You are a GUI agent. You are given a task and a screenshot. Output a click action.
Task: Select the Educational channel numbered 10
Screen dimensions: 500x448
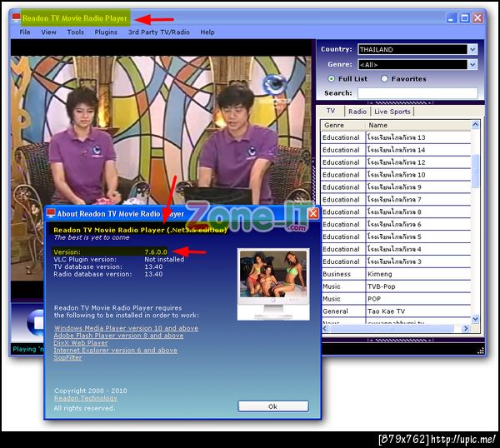coord(396,175)
